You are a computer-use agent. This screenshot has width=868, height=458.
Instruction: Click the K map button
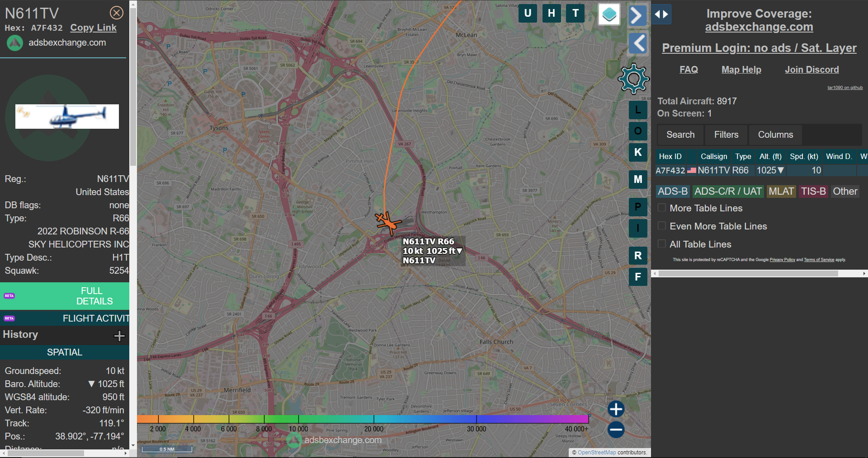click(x=638, y=152)
